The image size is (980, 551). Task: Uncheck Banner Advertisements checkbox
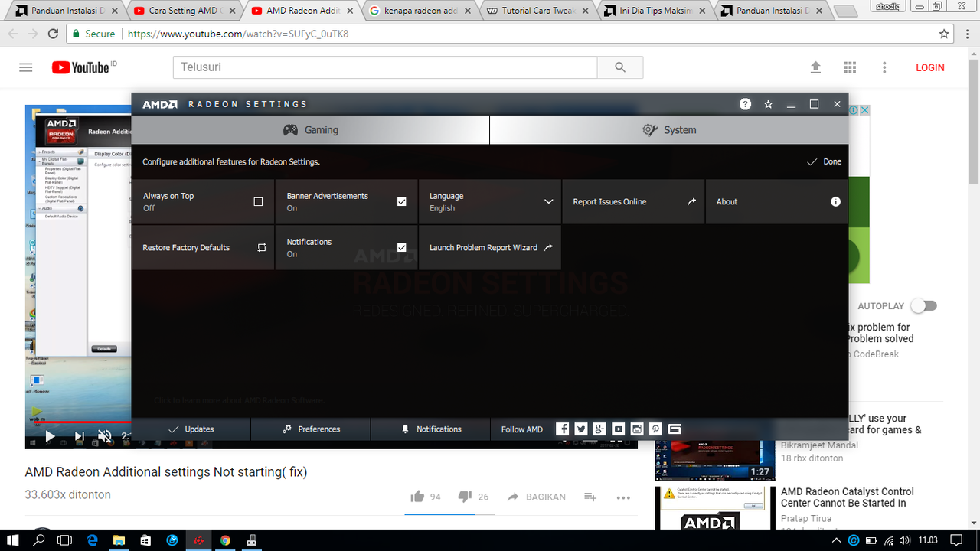pos(401,202)
